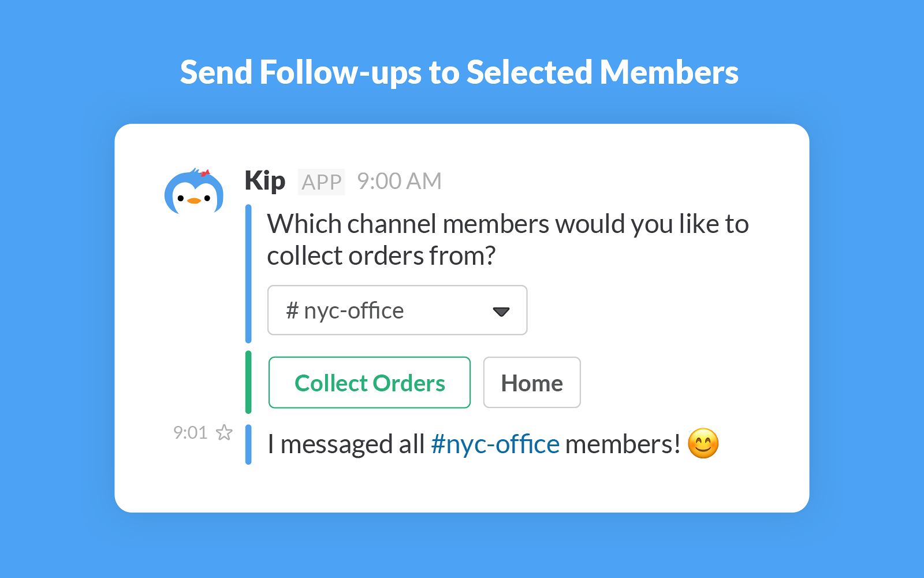Click the Kip sender name

[264, 181]
